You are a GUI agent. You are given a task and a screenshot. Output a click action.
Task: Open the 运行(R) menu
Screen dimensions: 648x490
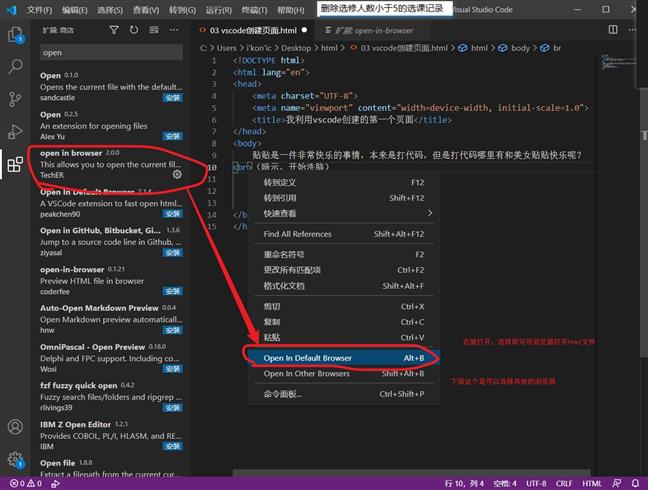(x=219, y=10)
